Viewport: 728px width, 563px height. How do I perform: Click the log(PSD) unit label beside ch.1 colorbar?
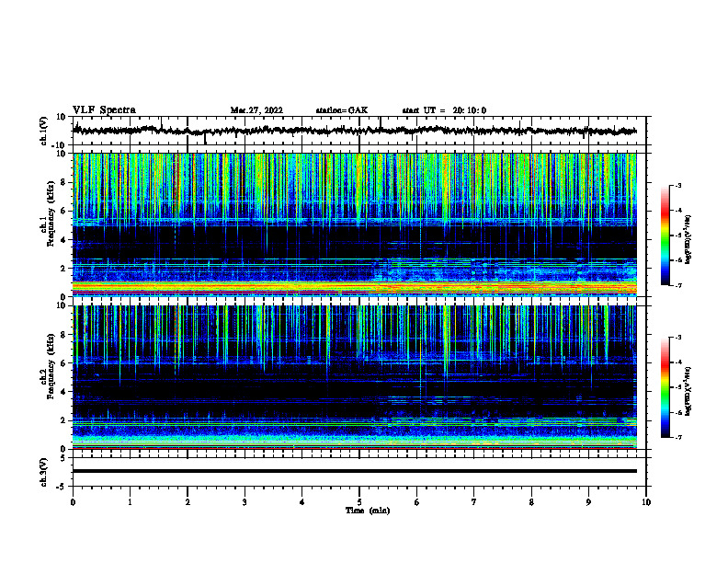[688, 239]
